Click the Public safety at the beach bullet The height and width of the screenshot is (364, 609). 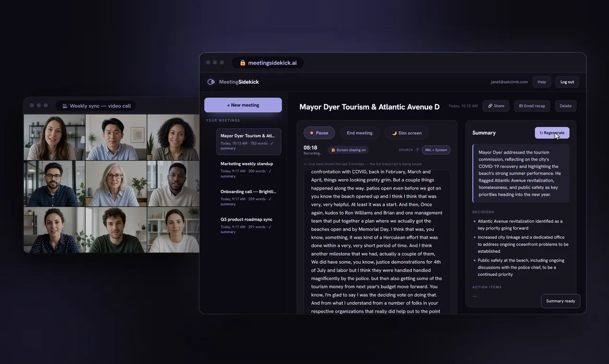[x=521, y=267]
